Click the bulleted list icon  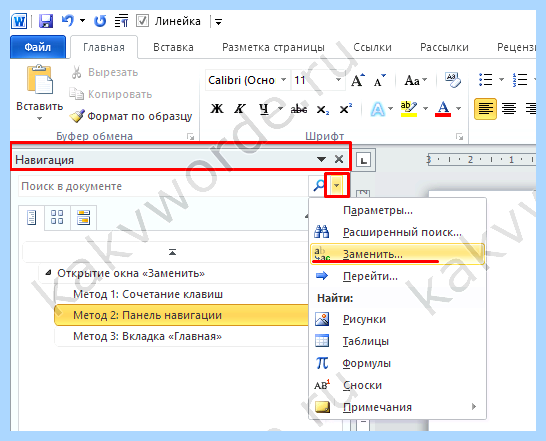485,80
